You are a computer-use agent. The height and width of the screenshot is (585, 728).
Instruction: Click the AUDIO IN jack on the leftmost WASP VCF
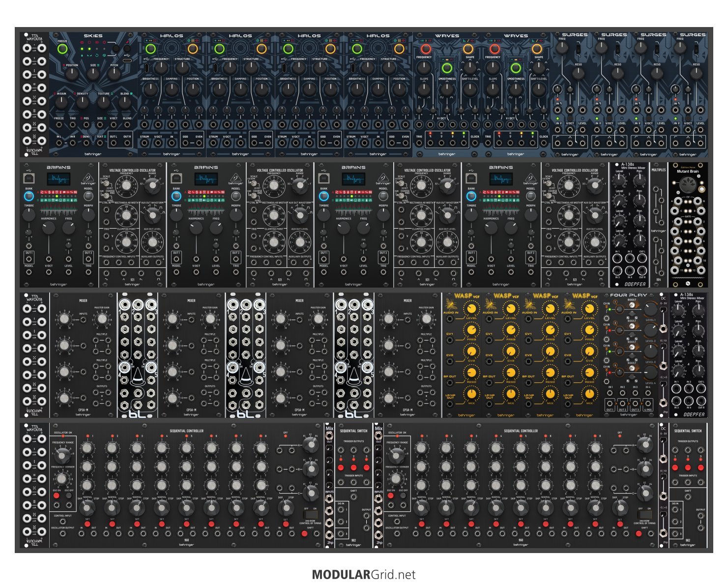(450, 319)
